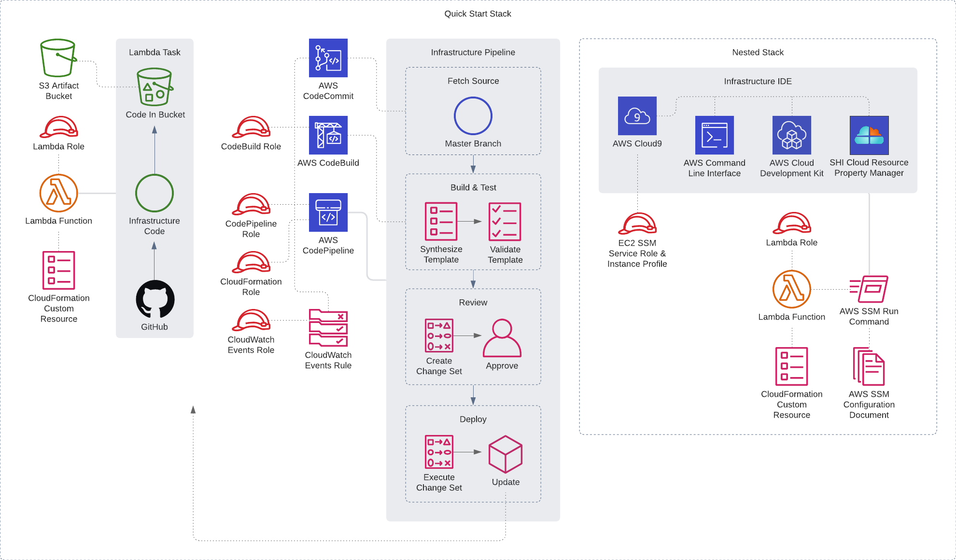Click the Lambda Role hard hat in Quick Start Stack

pyautogui.click(x=58, y=127)
